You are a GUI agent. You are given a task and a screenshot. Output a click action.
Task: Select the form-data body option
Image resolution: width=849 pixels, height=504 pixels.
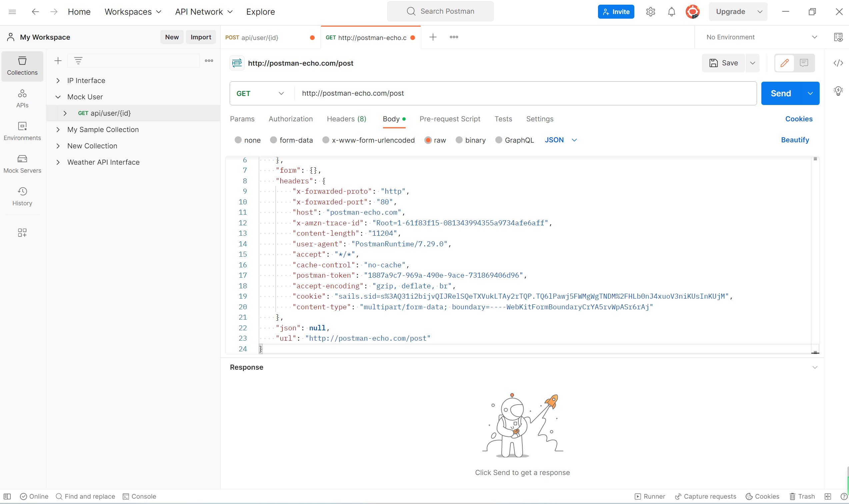click(273, 140)
